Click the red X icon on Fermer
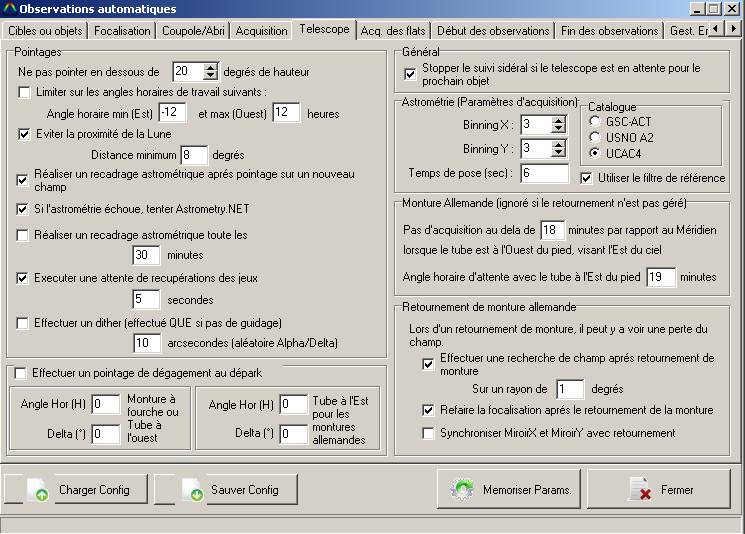This screenshot has width=745, height=534. (638, 490)
